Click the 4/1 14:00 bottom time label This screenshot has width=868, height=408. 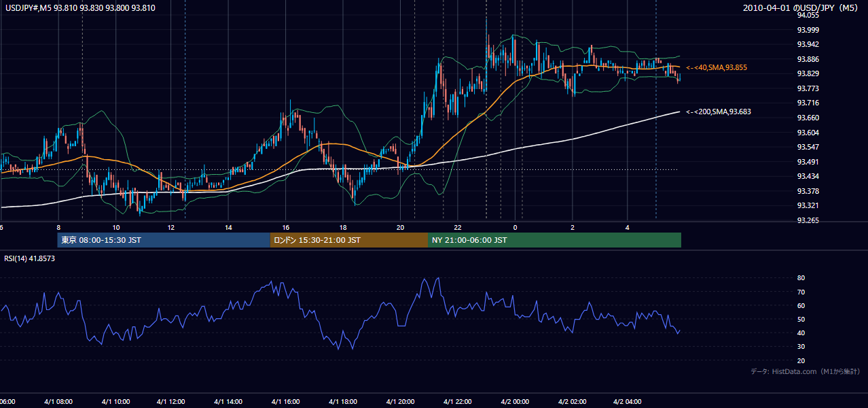click(229, 402)
